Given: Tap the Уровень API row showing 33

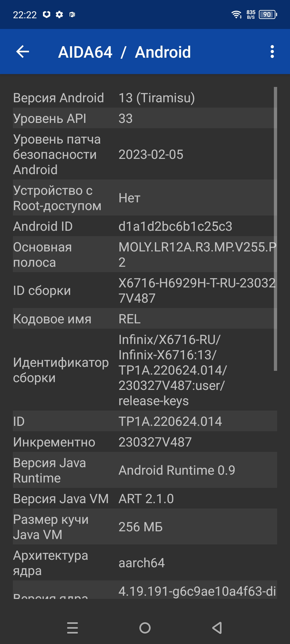Looking at the screenshot, I should click(145, 118).
